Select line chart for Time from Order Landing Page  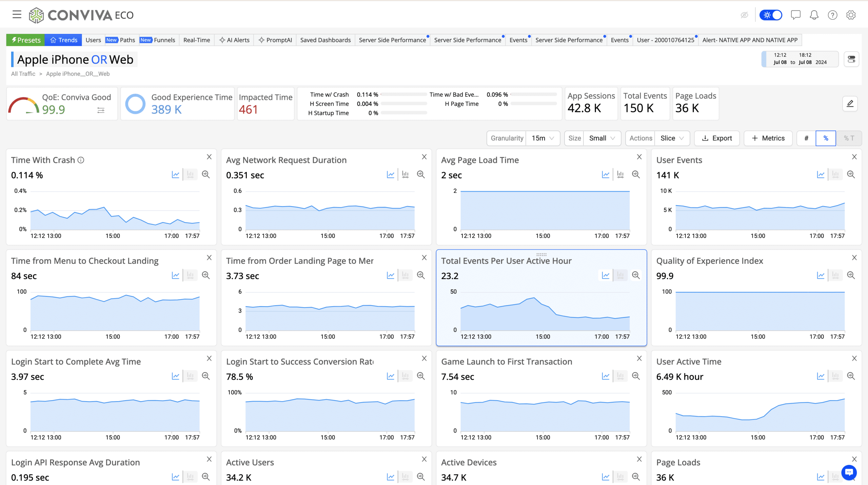pos(391,275)
